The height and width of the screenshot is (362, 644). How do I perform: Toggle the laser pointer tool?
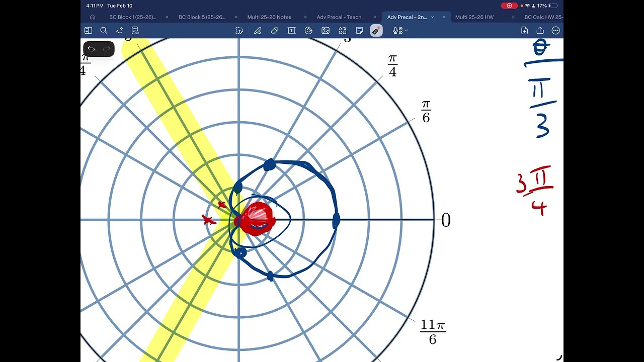tap(376, 31)
